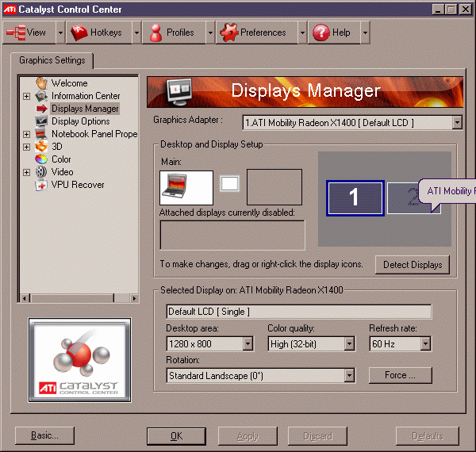Click the View toolbar icon
Viewport: 476px width, 452px height.
pos(16,33)
